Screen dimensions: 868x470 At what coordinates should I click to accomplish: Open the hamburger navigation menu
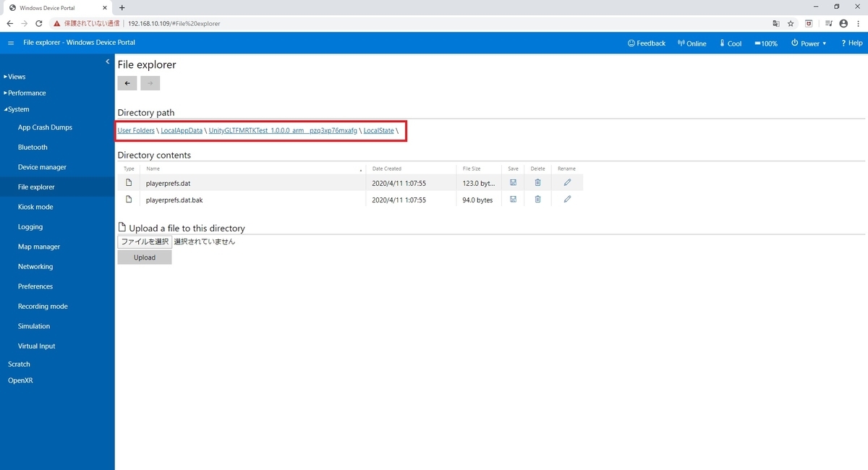pos(11,43)
